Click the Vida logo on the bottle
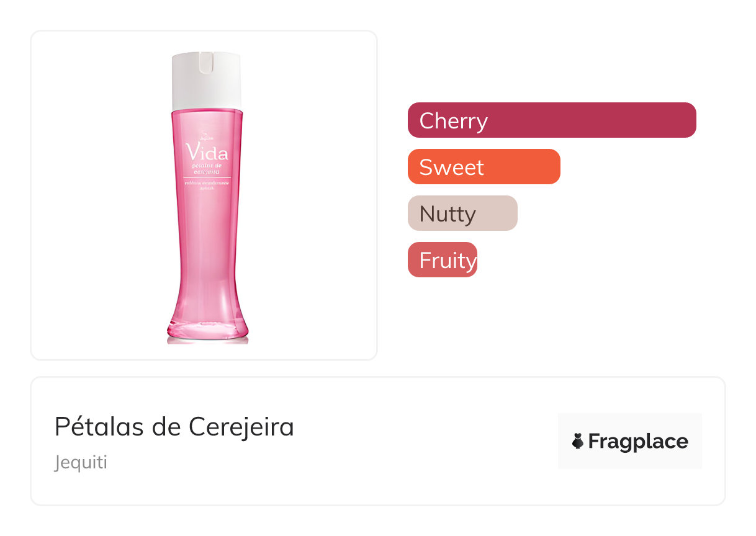The image size is (756, 536). click(x=207, y=153)
